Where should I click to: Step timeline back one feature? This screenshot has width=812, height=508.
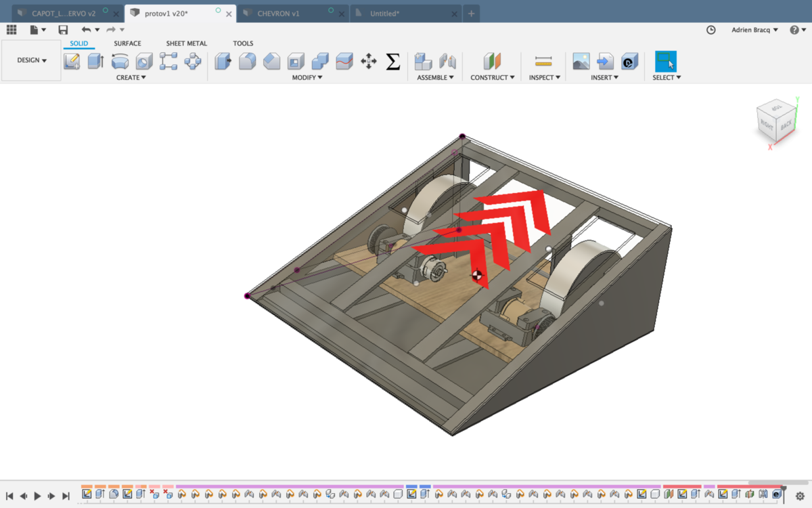(x=24, y=496)
